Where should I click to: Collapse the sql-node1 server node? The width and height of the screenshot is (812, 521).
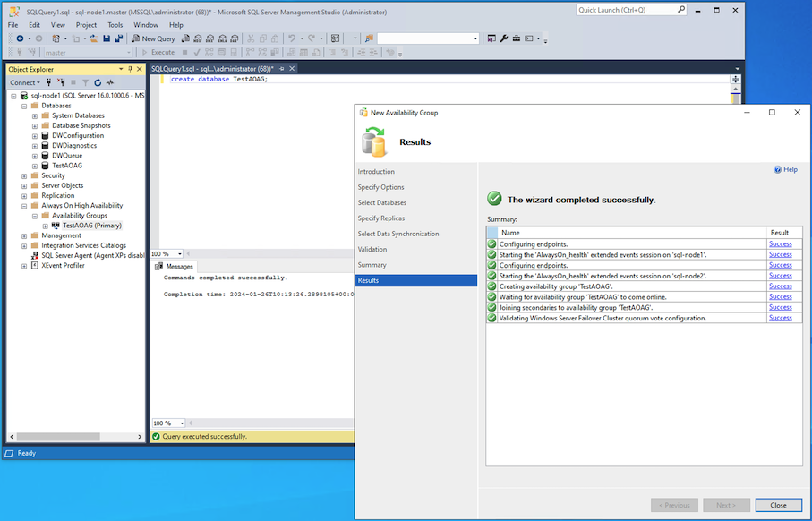[14, 96]
